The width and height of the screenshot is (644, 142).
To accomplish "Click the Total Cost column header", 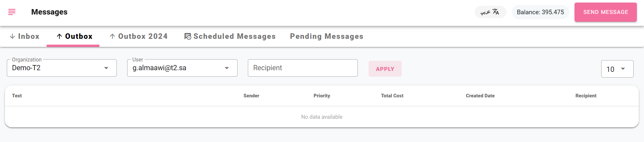I will pos(392,96).
